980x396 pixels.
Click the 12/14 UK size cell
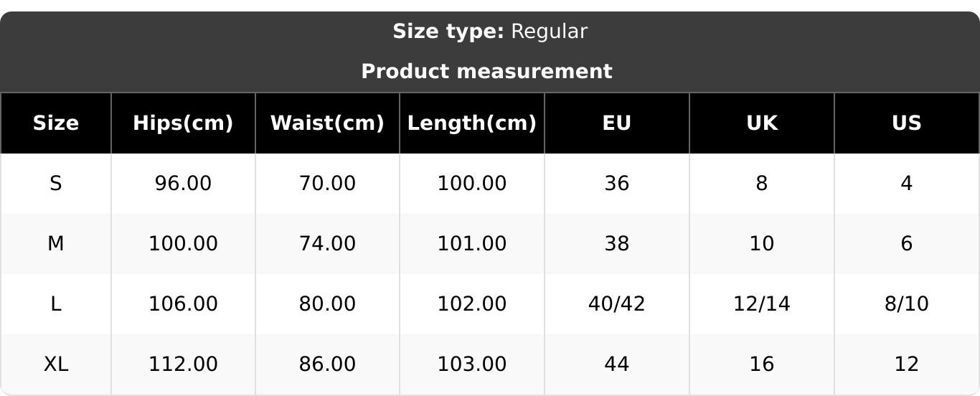click(761, 304)
